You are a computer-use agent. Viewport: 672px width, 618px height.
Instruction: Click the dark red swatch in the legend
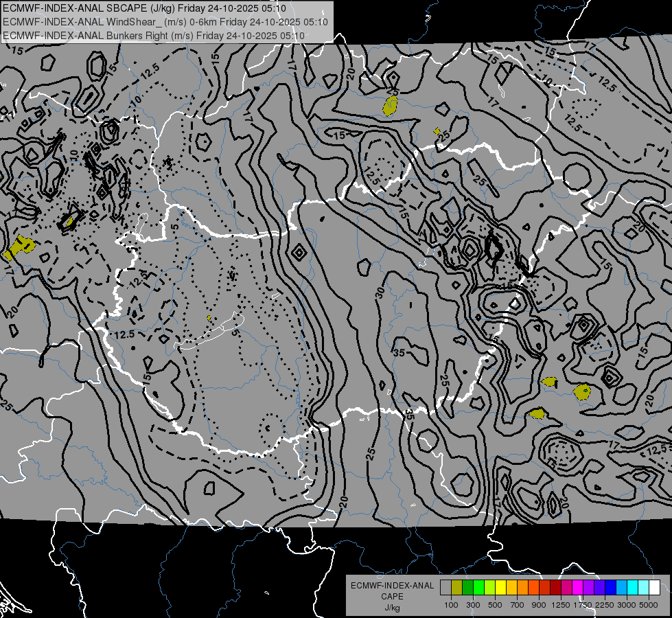[556, 588]
